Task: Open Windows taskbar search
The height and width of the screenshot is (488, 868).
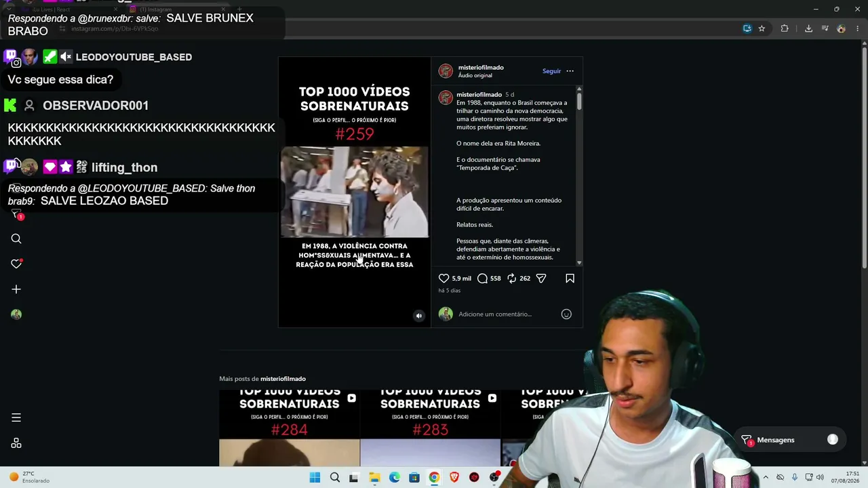Action: [x=334, y=478]
